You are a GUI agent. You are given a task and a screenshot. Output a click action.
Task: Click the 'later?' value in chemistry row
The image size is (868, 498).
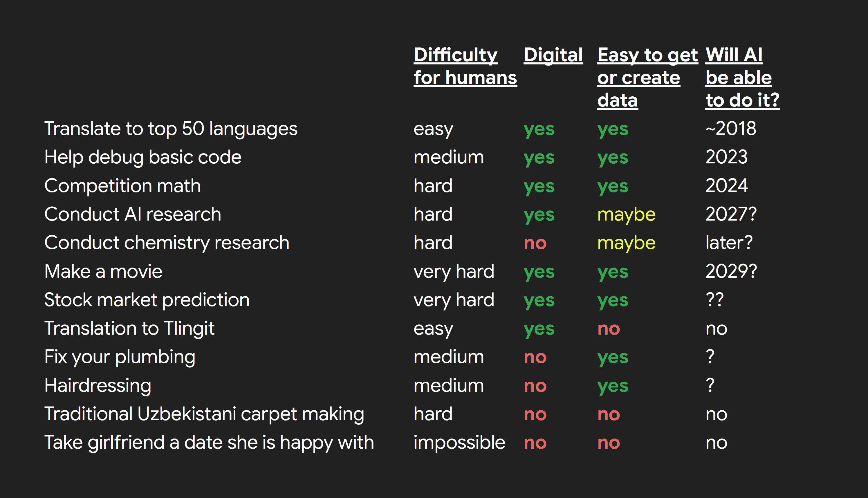click(x=729, y=243)
